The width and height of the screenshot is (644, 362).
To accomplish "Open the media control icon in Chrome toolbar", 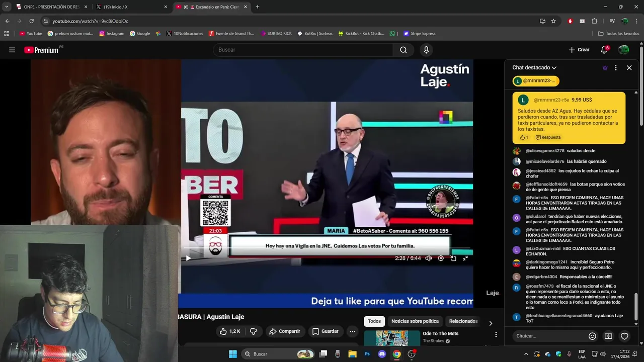I will pyautogui.click(x=612, y=21).
